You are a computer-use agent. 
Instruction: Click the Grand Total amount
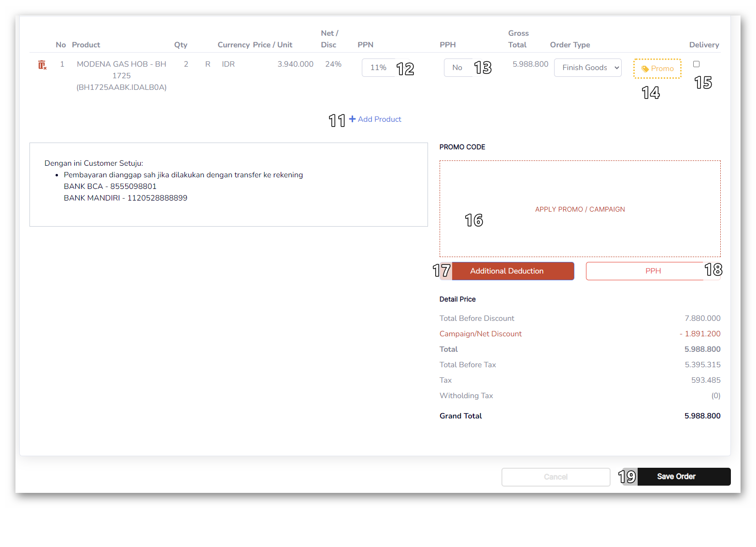(702, 416)
